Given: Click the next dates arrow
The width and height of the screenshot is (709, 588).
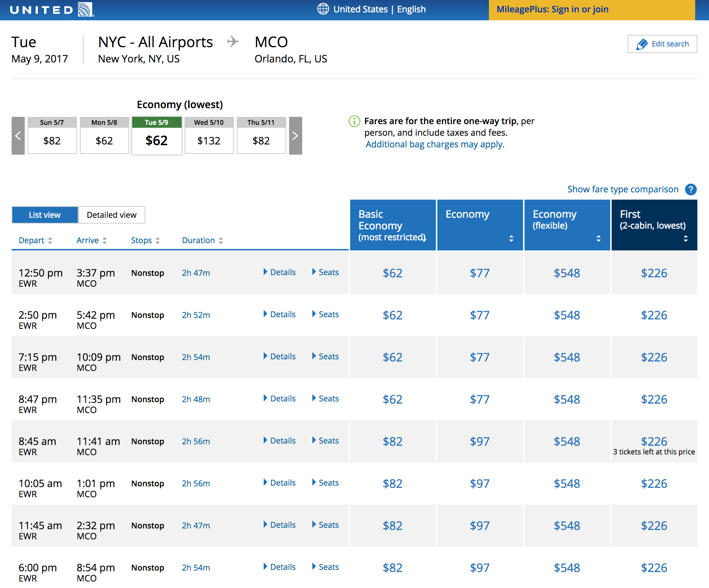Looking at the screenshot, I should coord(295,136).
